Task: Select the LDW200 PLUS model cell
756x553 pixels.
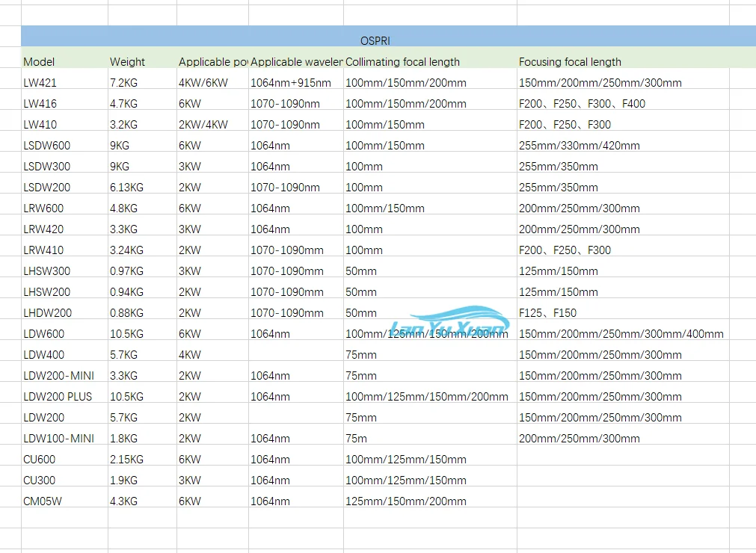Action: [64, 392]
